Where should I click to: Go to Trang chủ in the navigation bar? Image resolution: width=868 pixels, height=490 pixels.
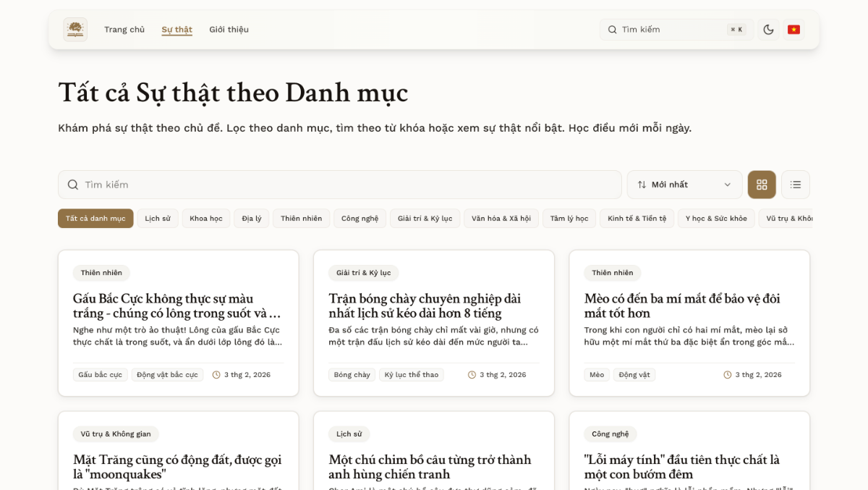[x=124, y=29]
